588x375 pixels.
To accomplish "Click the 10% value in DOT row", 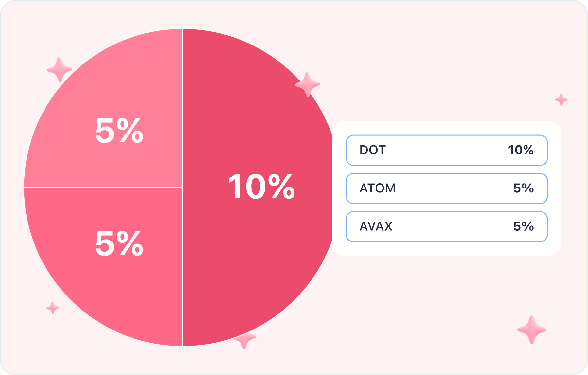I will tap(521, 150).
